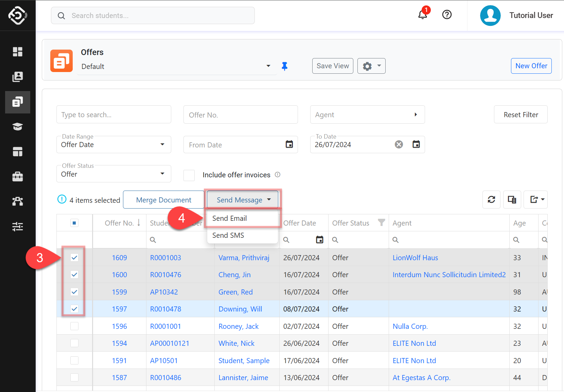
Task: Click the column chooser icon
Action: pos(512,199)
